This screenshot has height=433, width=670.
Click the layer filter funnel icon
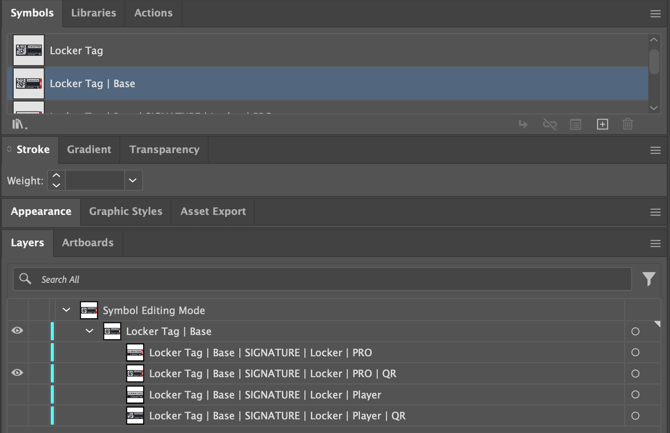click(x=649, y=279)
